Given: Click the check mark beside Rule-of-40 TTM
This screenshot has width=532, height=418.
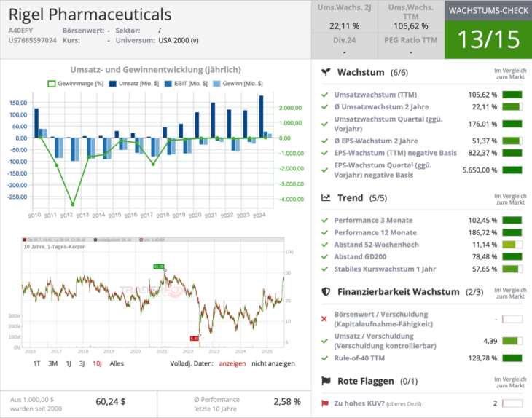Looking at the screenshot, I should 325,358.
